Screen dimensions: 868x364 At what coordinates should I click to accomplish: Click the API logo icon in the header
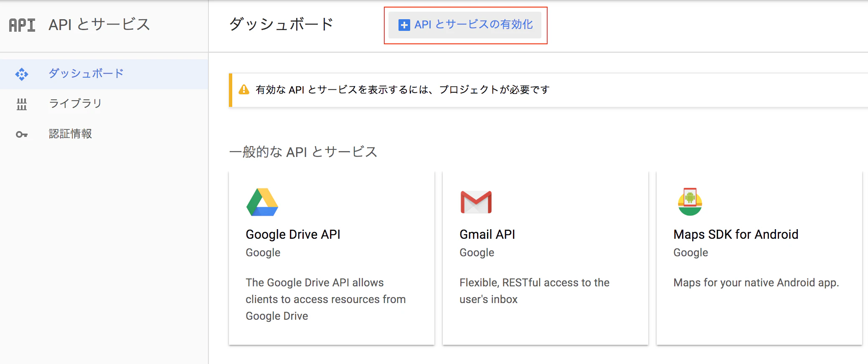[x=22, y=25]
